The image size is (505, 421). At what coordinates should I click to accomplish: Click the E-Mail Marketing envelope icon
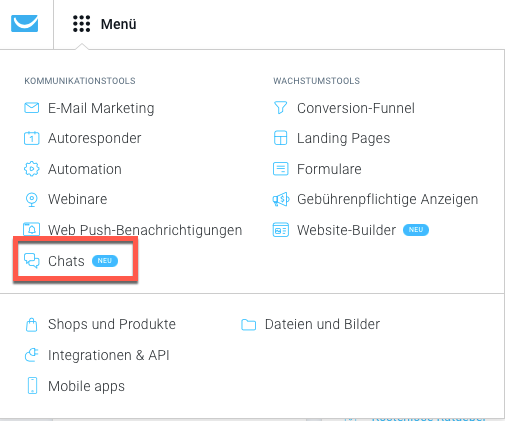32,108
